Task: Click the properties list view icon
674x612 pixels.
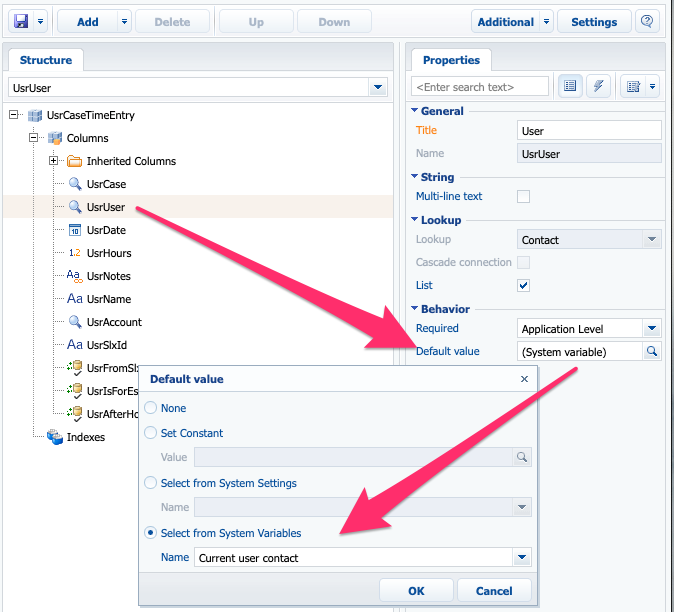Action: (570, 86)
